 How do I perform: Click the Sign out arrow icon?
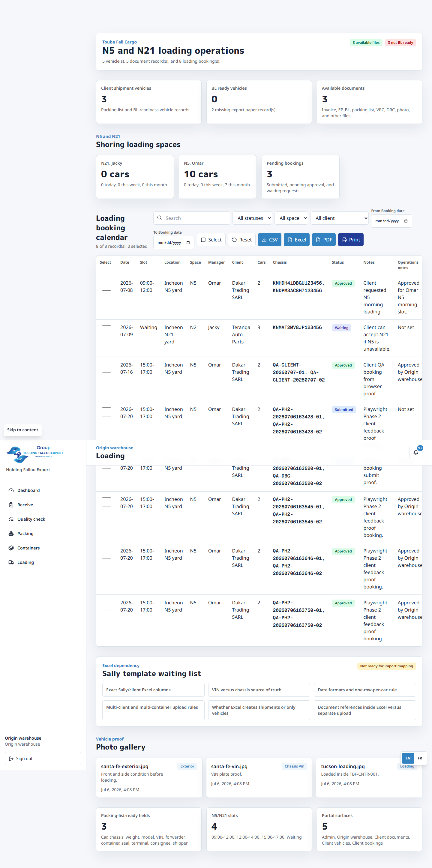[11, 759]
